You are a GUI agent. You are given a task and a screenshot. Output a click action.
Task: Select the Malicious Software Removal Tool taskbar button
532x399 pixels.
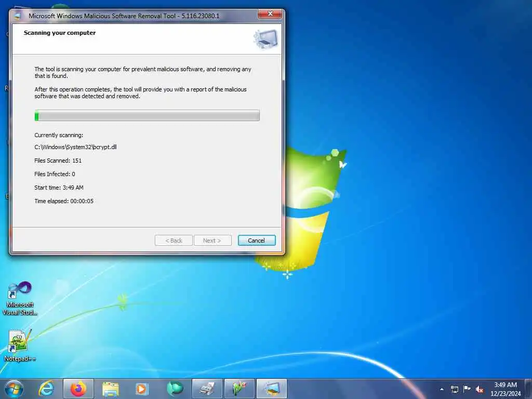tap(271, 389)
